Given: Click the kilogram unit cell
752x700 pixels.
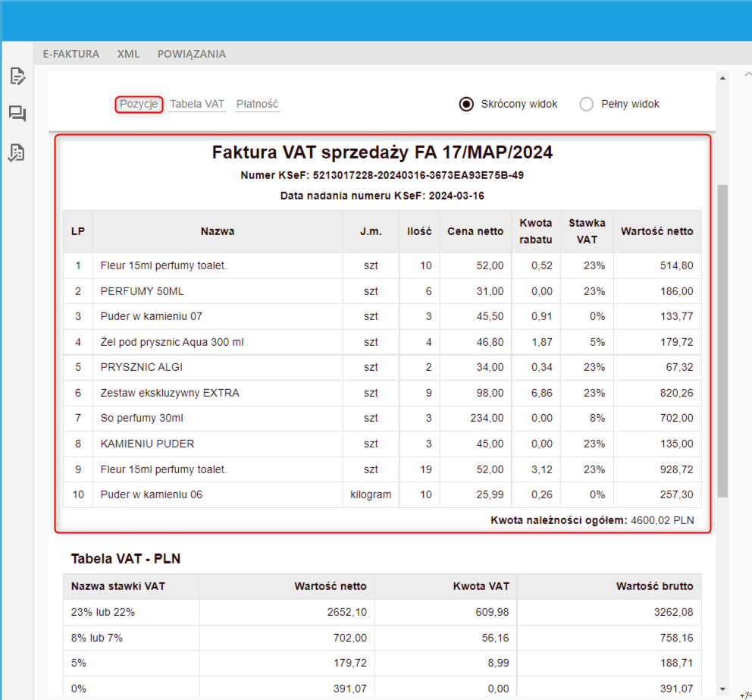Looking at the screenshot, I should [x=371, y=494].
